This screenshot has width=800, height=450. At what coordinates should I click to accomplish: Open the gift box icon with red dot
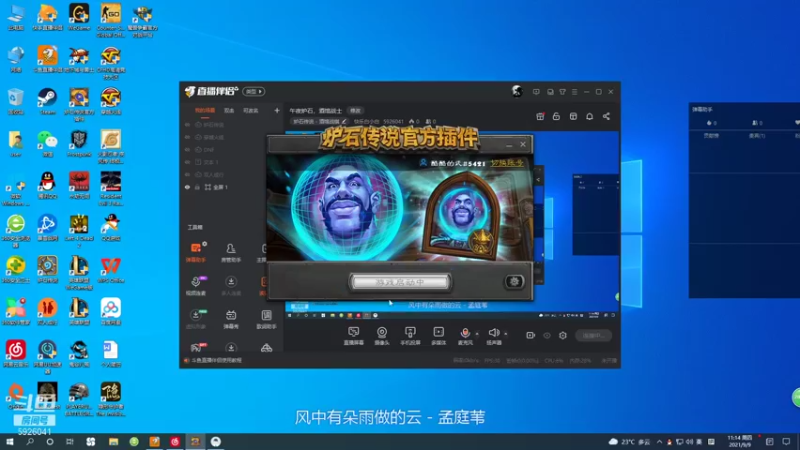coord(540,116)
